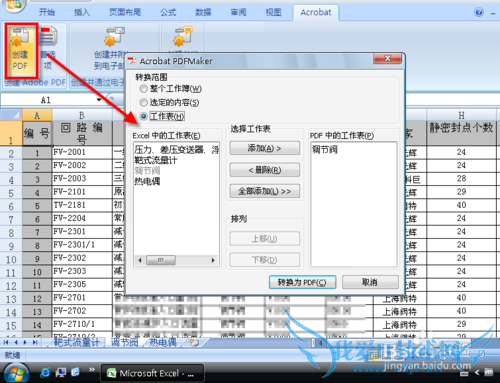
Task: Click cell FV-2001
Action: pos(82,152)
